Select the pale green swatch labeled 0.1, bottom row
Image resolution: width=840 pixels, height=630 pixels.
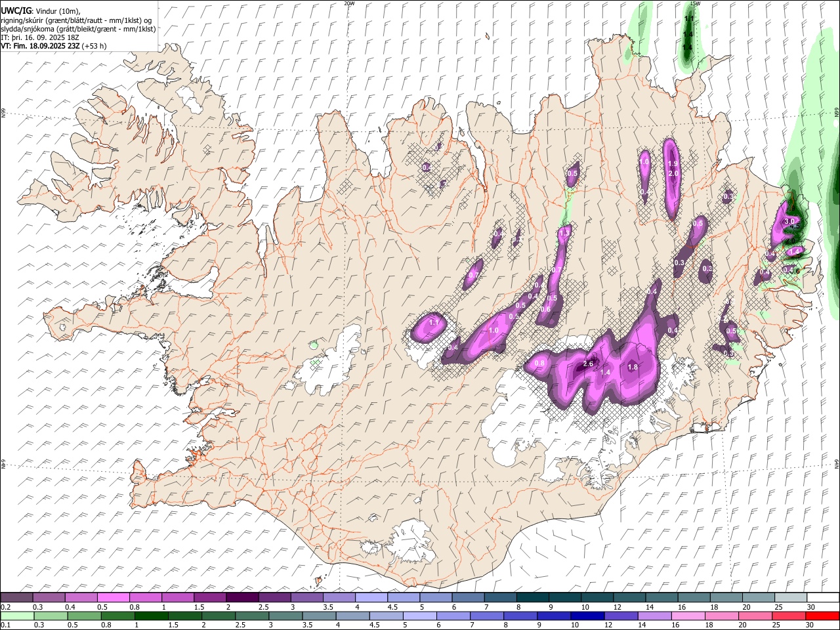[x=17, y=616]
